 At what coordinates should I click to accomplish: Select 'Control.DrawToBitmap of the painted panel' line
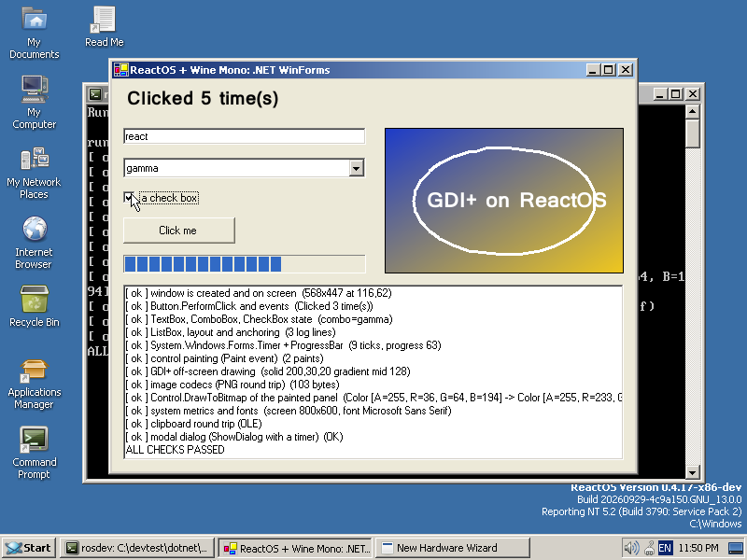[x=373, y=398]
